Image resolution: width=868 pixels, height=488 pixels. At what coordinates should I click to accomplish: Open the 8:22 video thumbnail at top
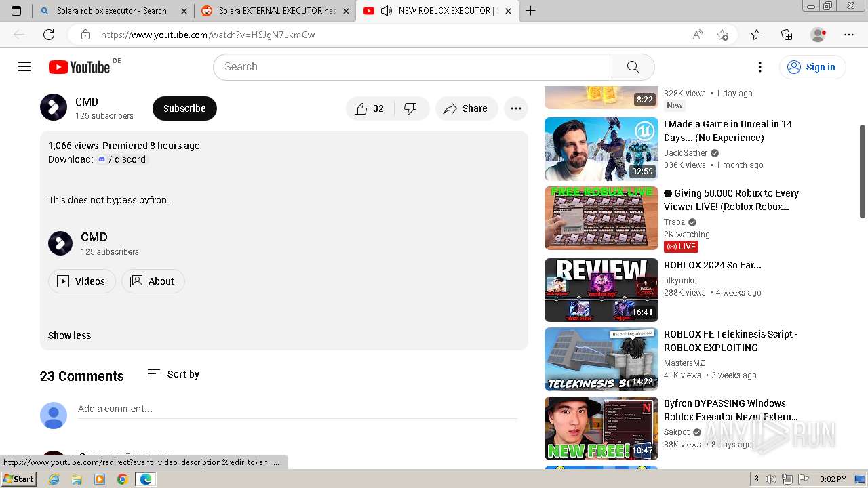[601, 98]
